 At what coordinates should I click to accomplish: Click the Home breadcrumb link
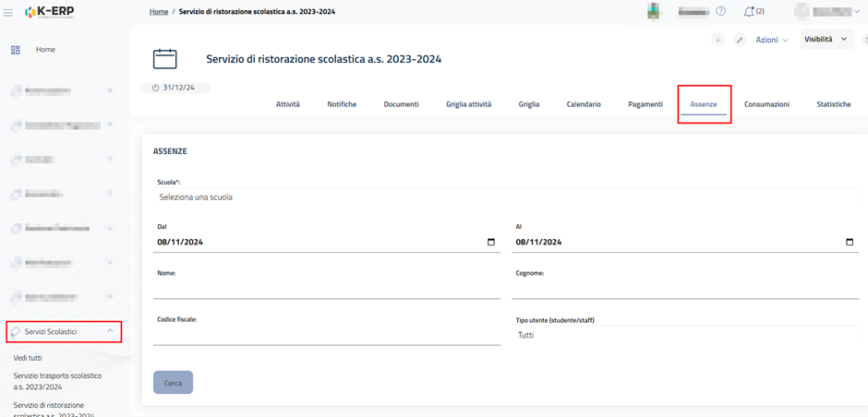[159, 12]
